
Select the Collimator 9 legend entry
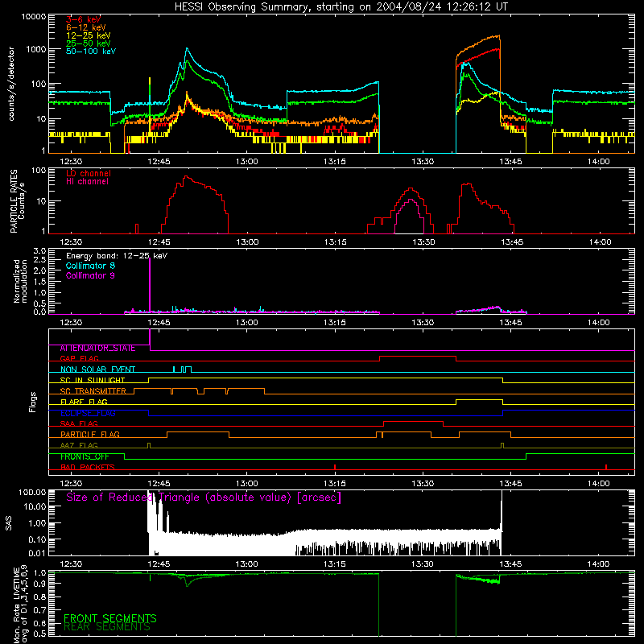coord(90,275)
